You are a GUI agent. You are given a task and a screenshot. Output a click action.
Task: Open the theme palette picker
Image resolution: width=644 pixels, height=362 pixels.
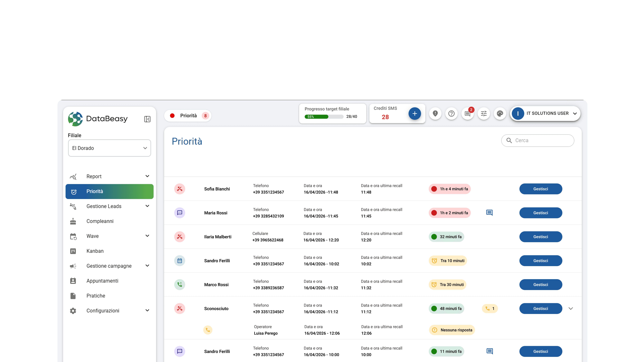tap(500, 113)
